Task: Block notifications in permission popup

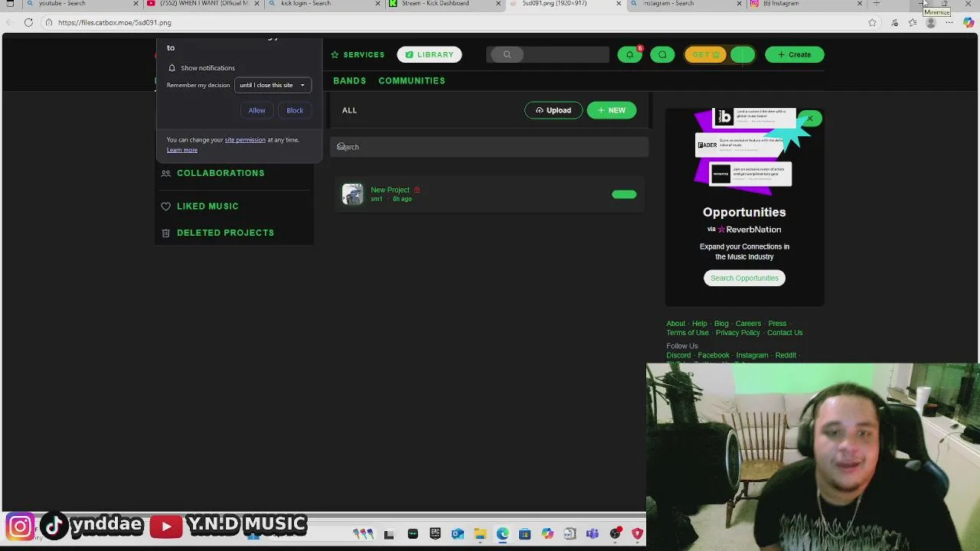Action: click(x=295, y=110)
